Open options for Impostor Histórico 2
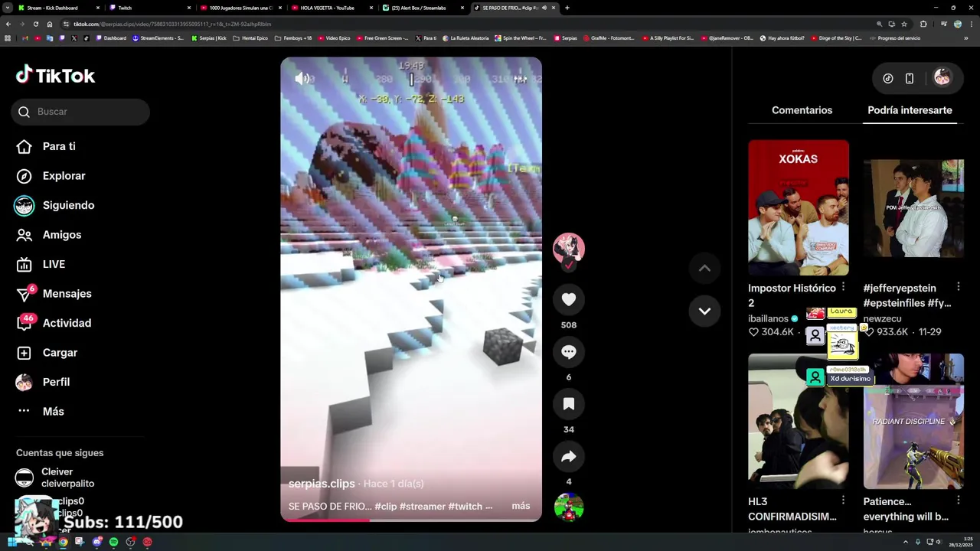This screenshot has width=980, height=551. (x=843, y=287)
